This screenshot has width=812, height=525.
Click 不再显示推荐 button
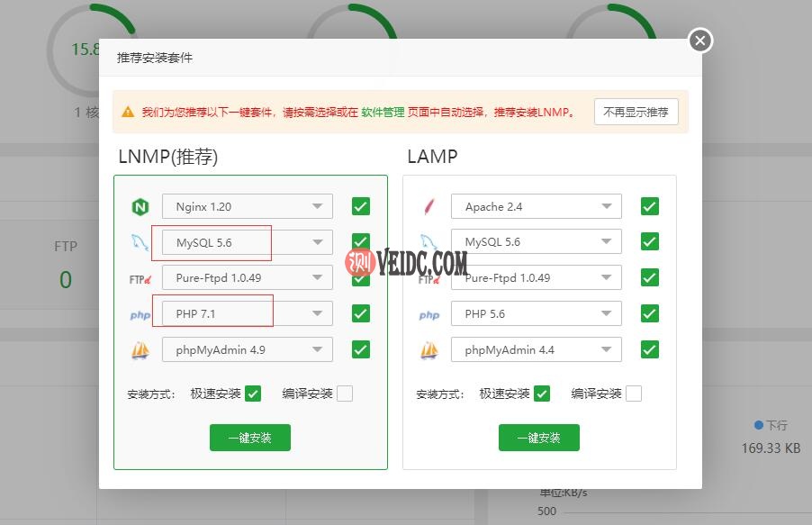pyautogui.click(x=636, y=112)
